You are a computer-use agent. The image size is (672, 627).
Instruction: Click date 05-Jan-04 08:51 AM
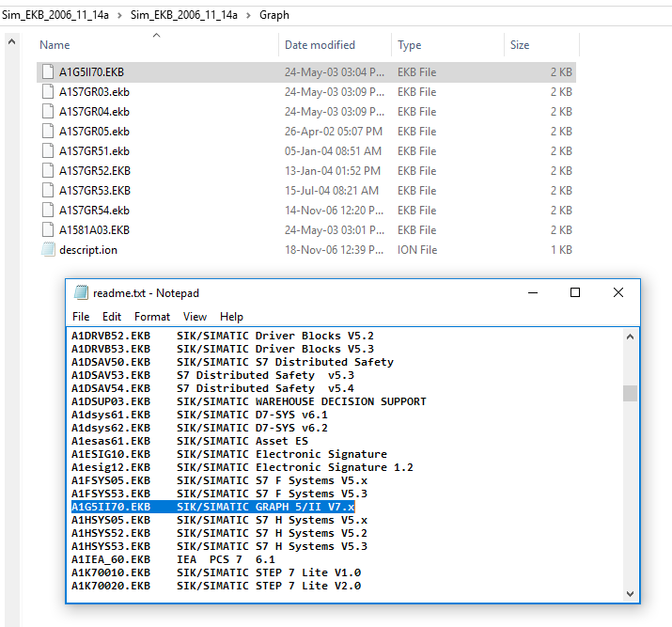(333, 150)
